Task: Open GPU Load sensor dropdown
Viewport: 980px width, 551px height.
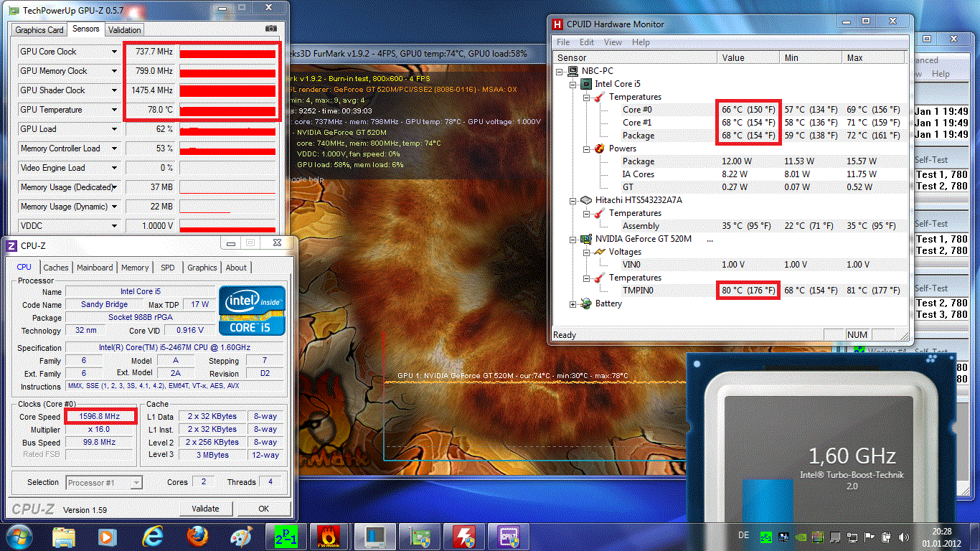Action: 114,129
